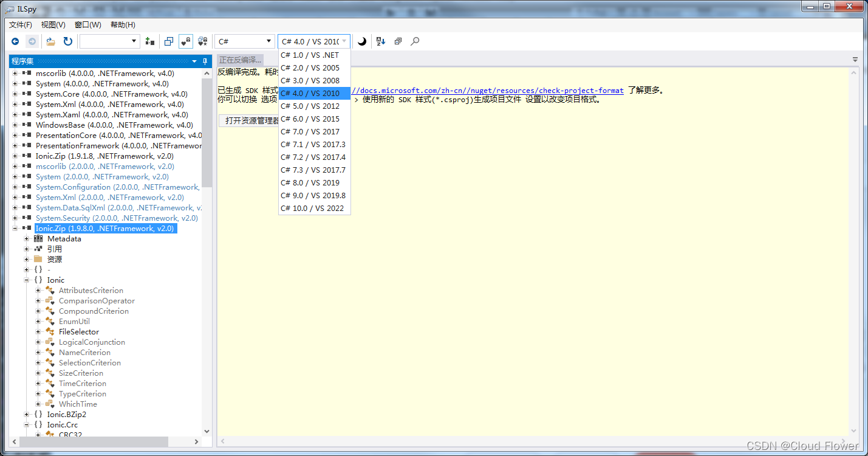Collapse all tree nodes via the toolbar icon
868x456 pixels.
tap(397, 41)
